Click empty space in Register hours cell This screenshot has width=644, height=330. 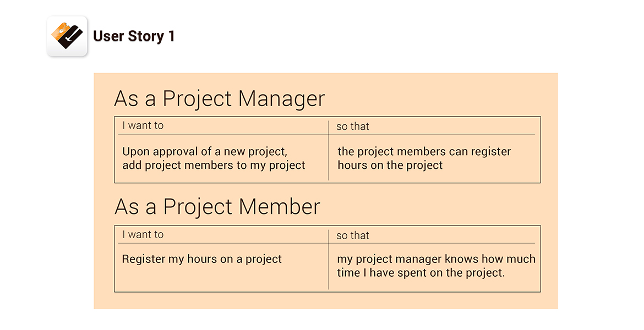click(222, 278)
